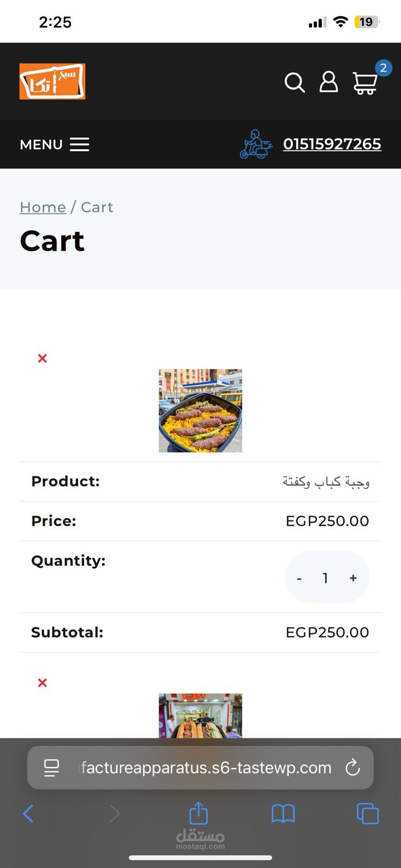Call phone number 01515927265 link
This screenshot has width=401, height=868.
point(332,144)
